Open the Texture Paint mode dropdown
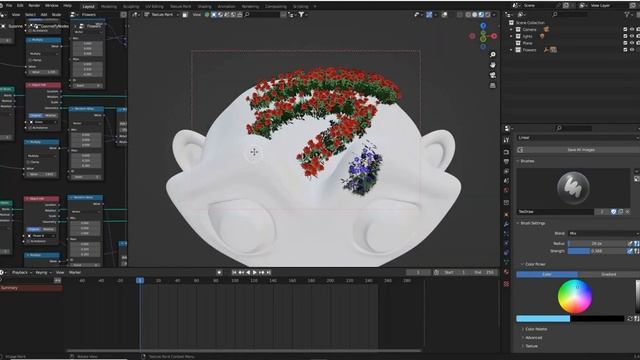The width and height of the screenshot is (640, 360). pos(162,15)
